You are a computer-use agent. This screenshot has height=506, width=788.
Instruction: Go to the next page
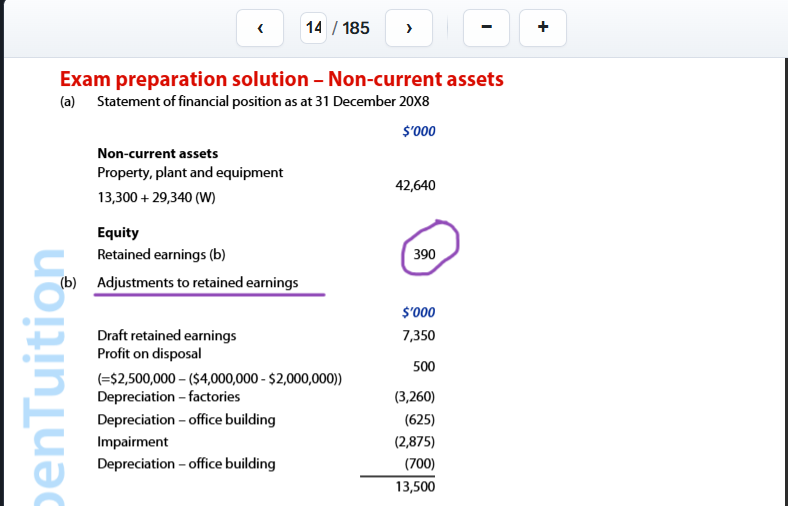click(x=409, y=28)
